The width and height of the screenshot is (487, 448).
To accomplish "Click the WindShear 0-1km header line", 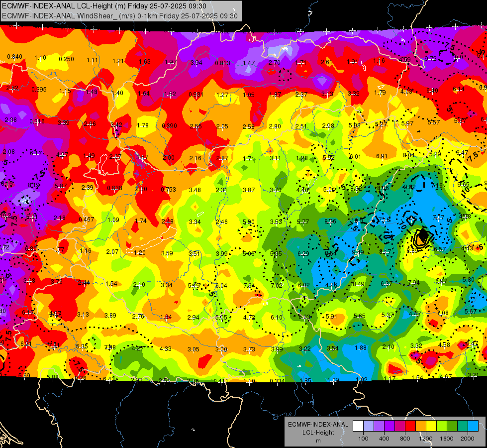I will pos(119,16).
